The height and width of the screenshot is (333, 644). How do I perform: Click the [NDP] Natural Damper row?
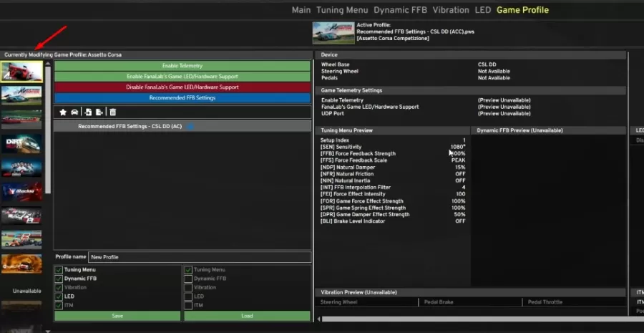pos(393,168)
